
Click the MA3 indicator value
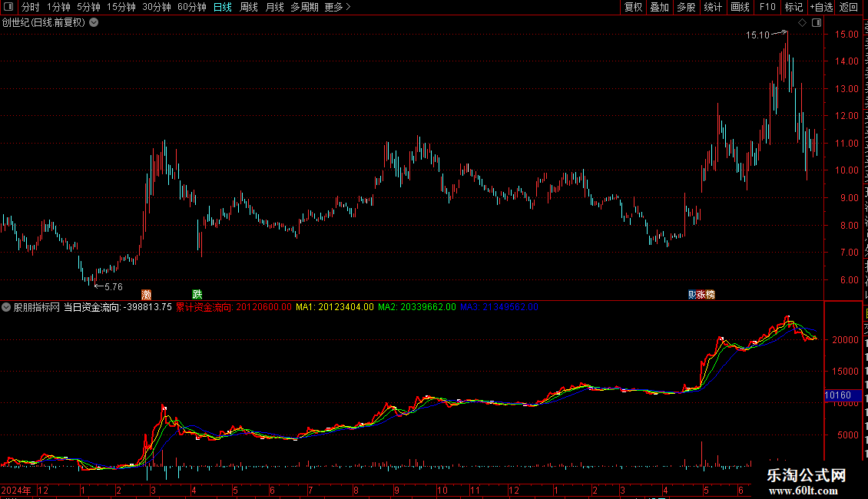(x=499, y=307)
